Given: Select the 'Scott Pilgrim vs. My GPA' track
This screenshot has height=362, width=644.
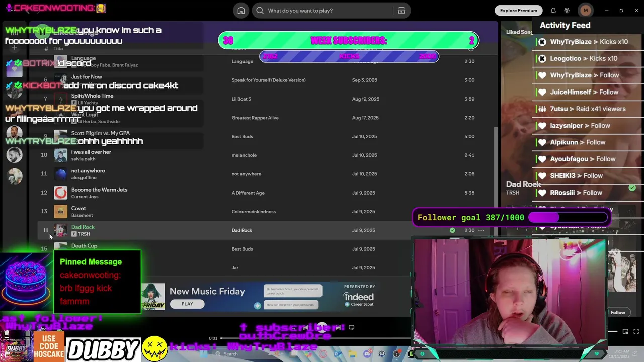Looking at the screenshot, I should 101,133.
